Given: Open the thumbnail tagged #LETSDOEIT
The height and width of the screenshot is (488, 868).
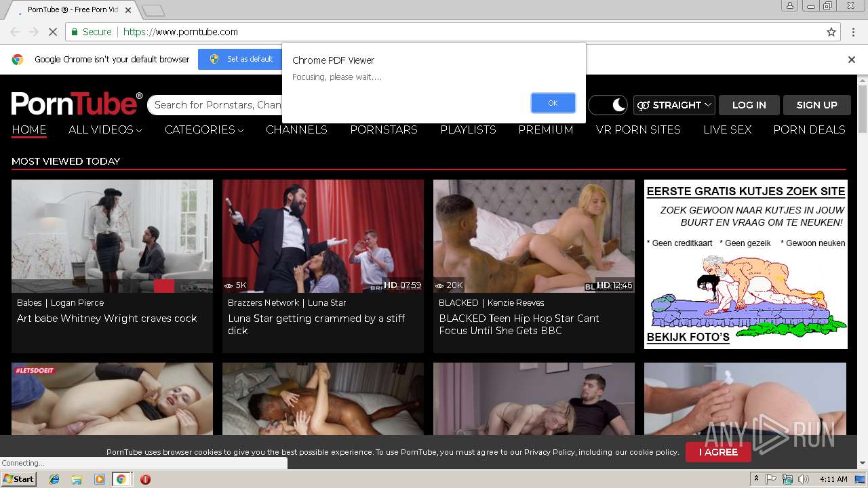Looking at the screenshot, I should (112, 399).
